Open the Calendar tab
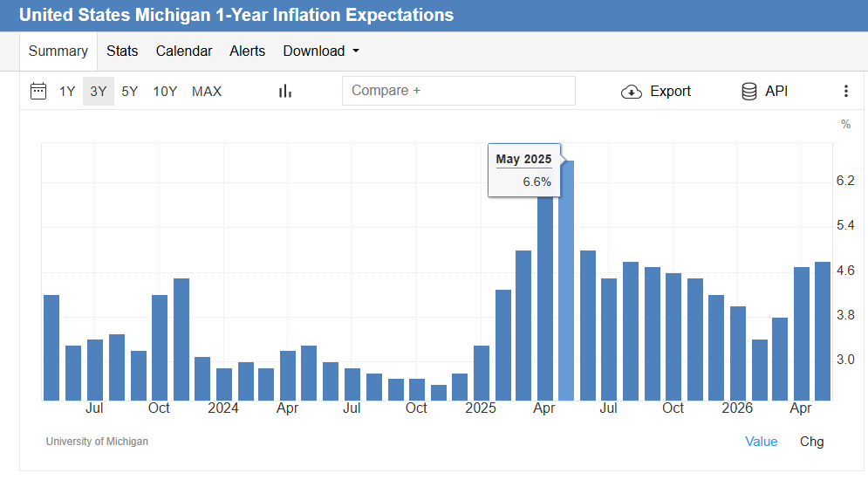Viewport: 868px width, 487px height. pos(184,51)
